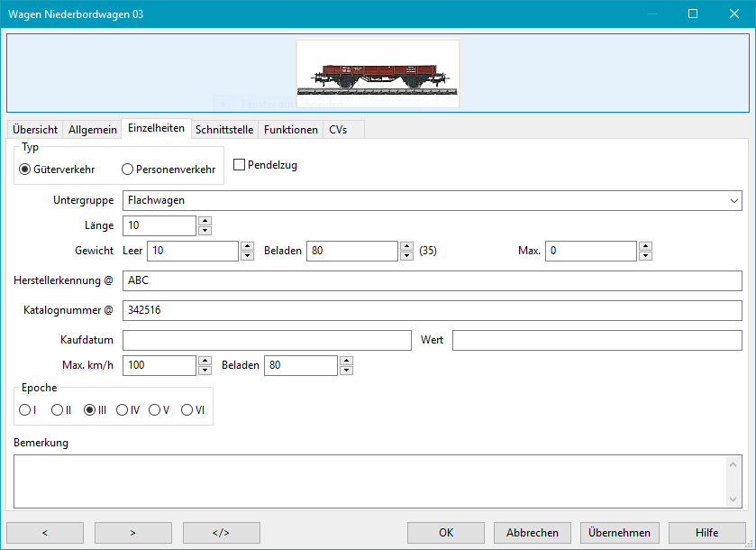This screenshot has height=550, width=756.
Task: Increase Beladen weight with up arrow
Action: (x=406, y=246)
